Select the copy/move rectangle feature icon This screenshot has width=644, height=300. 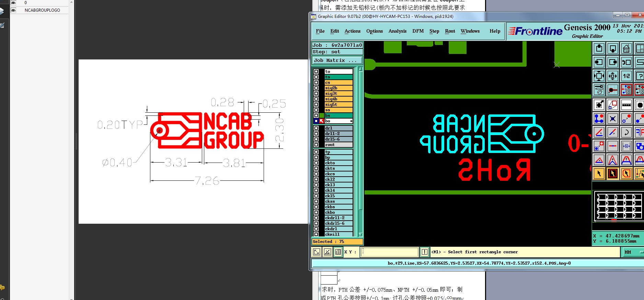coord(613,104)
